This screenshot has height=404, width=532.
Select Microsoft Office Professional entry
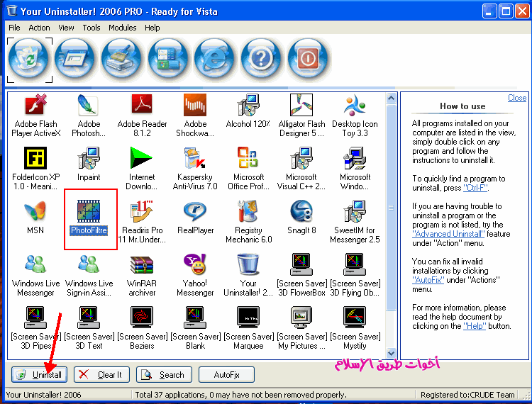248,169
